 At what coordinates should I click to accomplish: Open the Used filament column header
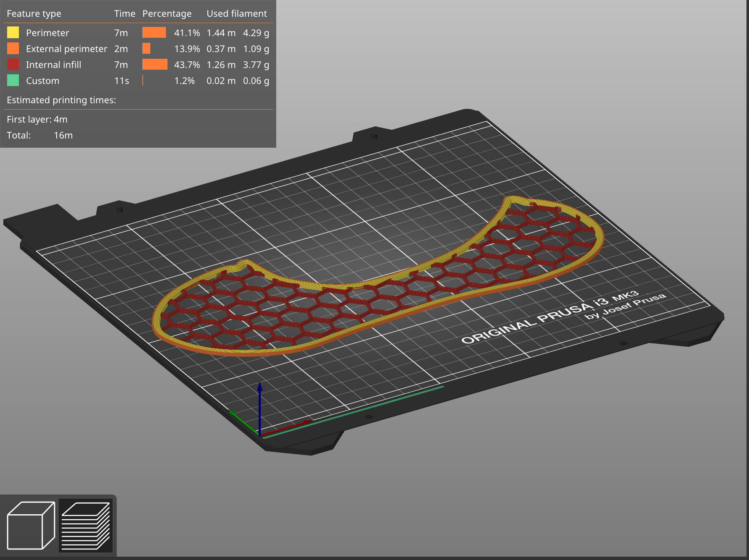point(236,13)
